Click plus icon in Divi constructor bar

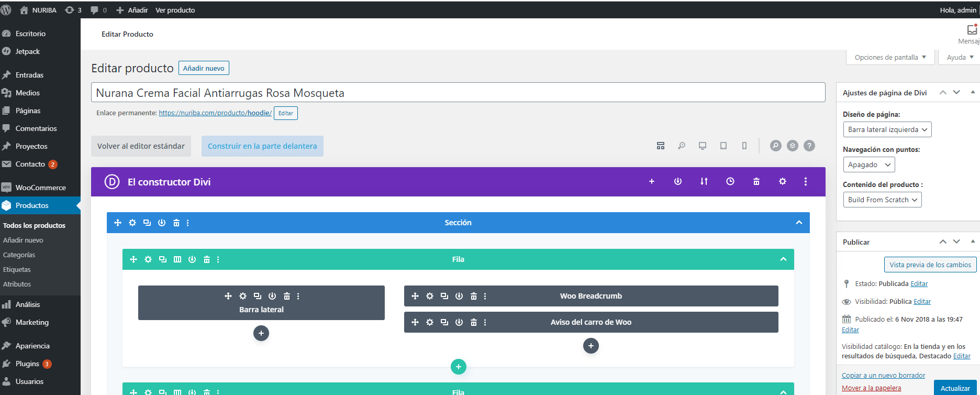pos(652,181)
